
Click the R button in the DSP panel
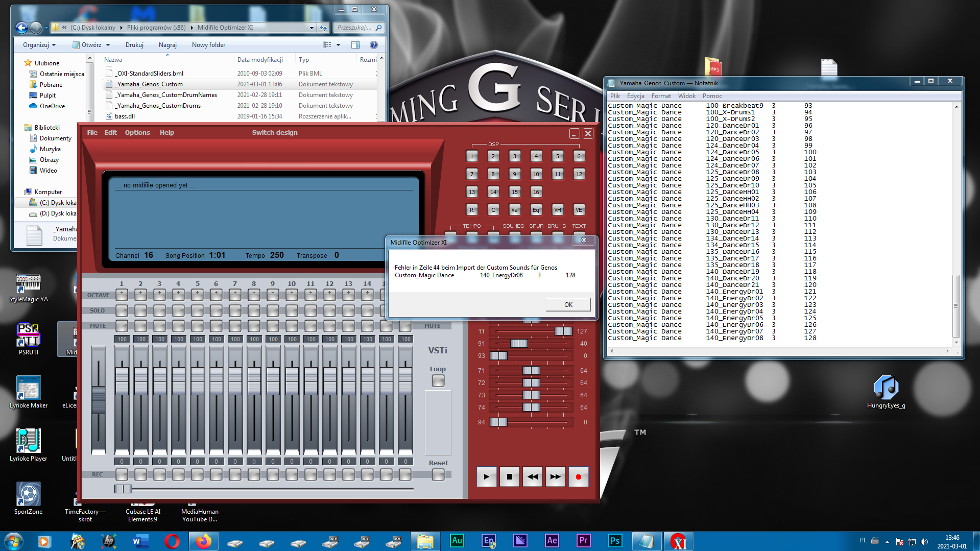point(472,210)
